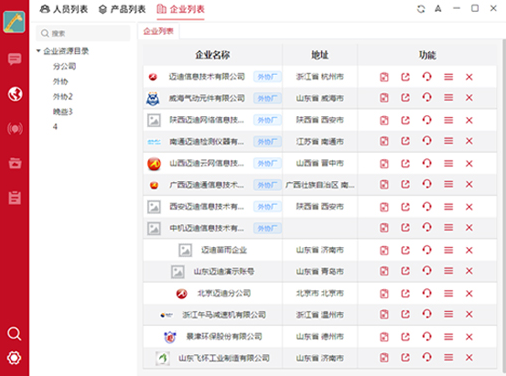
Task: Open list menu icon for 山东迈迪演示账号
Action: 448,271
